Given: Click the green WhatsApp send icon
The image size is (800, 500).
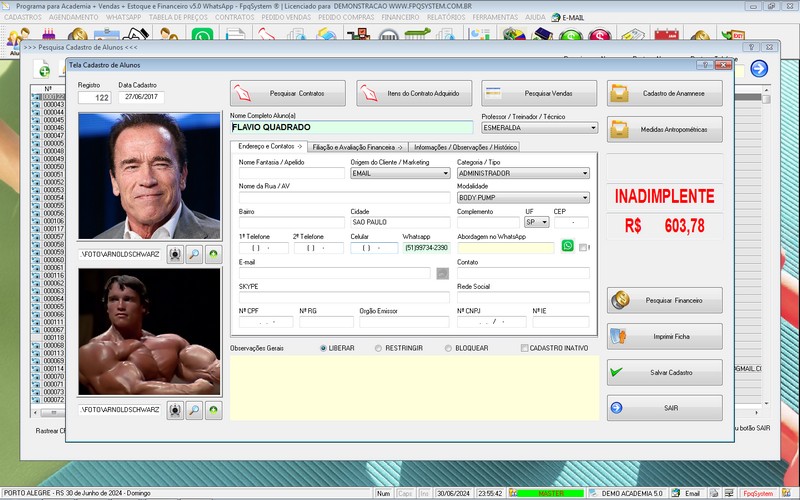Looking at the screenshot, I should (568, 247).
